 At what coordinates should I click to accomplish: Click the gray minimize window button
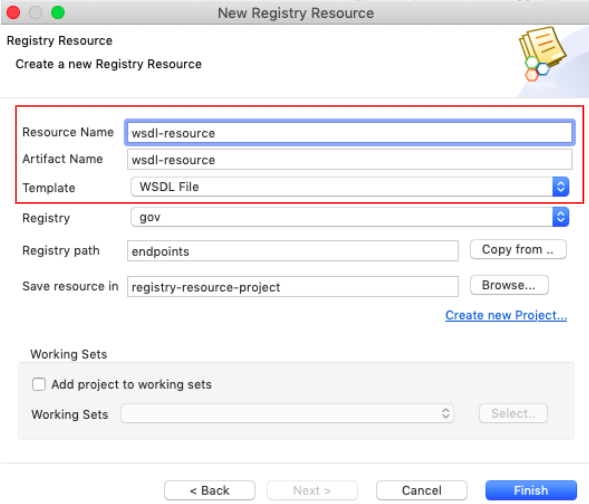click(x=35, y=12)
